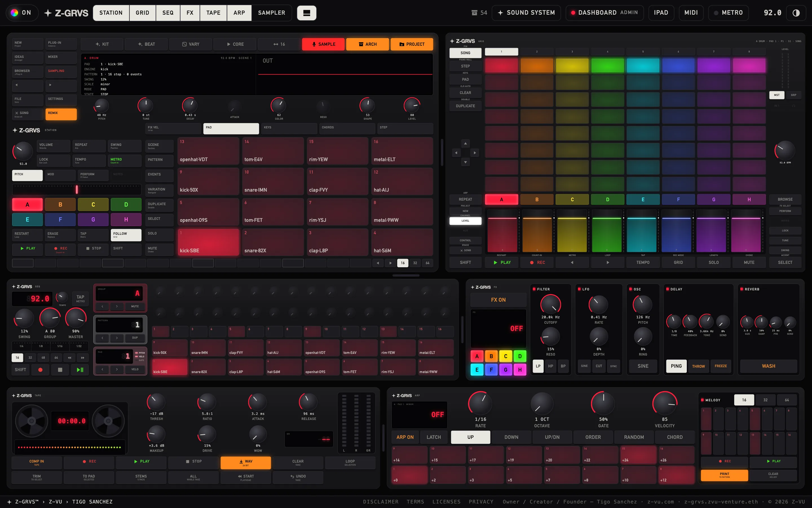Select the CHORDS mode tab
This screenshot has width=812, height=508.
[x=347, y=128]
